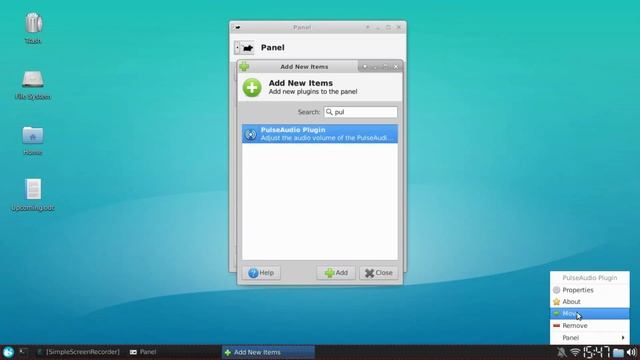
Task: Click the Help button in Add New Items
Action: click(261, 273)
